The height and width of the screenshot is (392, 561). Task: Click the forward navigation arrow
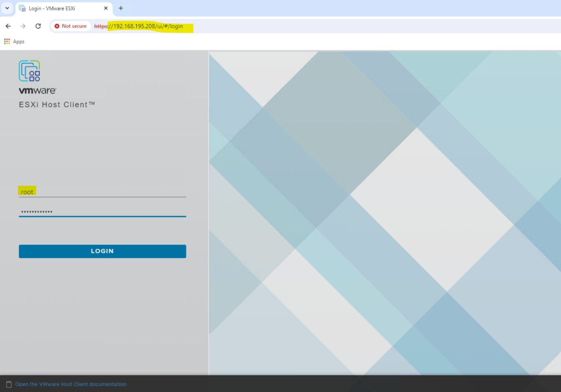[23, 26]
